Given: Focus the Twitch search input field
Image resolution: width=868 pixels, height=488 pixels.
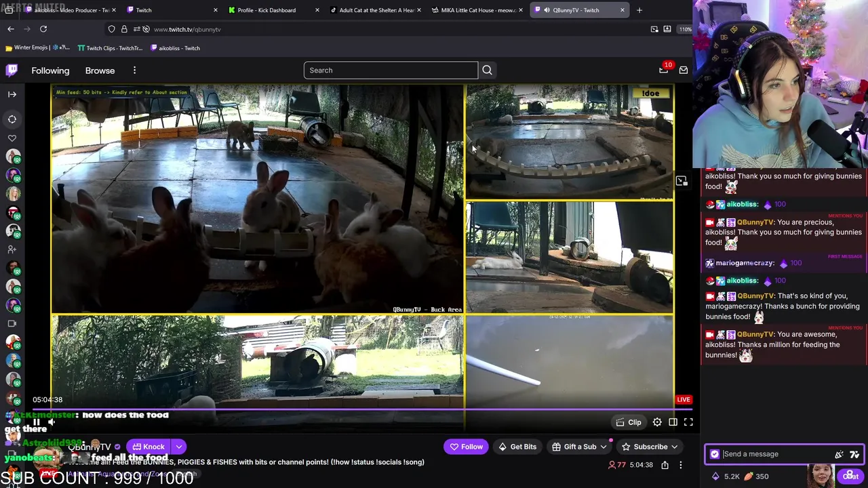Looking at the screenshot, I should [391, 70].
